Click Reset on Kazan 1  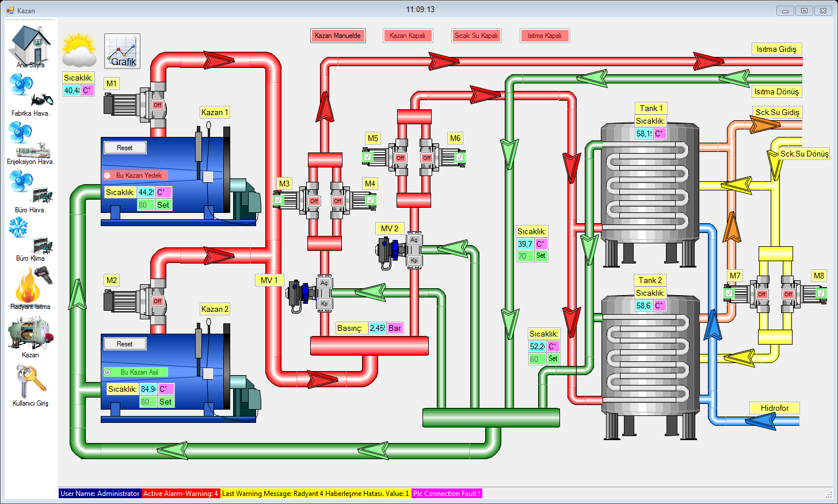point(125,148)
